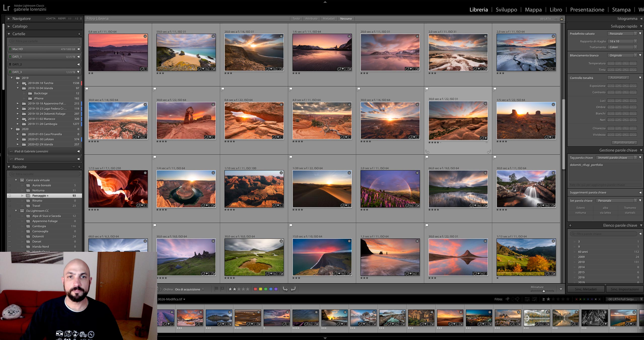Set five-star rating in toolbar
Viewport: 644px width, 340px height.
click(248, 289)
